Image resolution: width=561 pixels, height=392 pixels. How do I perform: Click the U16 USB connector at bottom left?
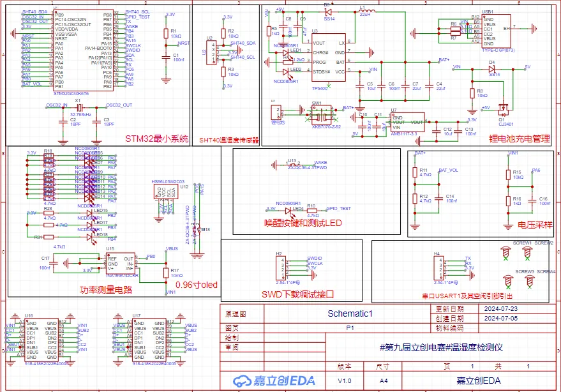point(41,338)
